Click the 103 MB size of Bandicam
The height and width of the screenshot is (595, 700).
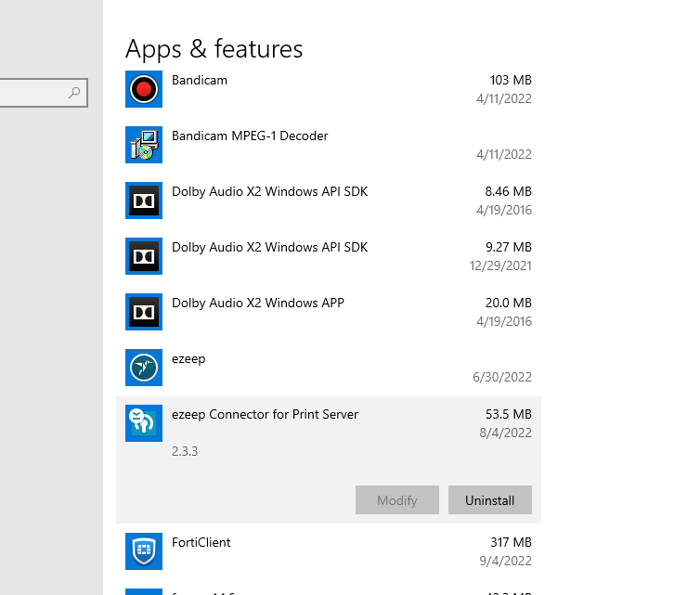511,81
